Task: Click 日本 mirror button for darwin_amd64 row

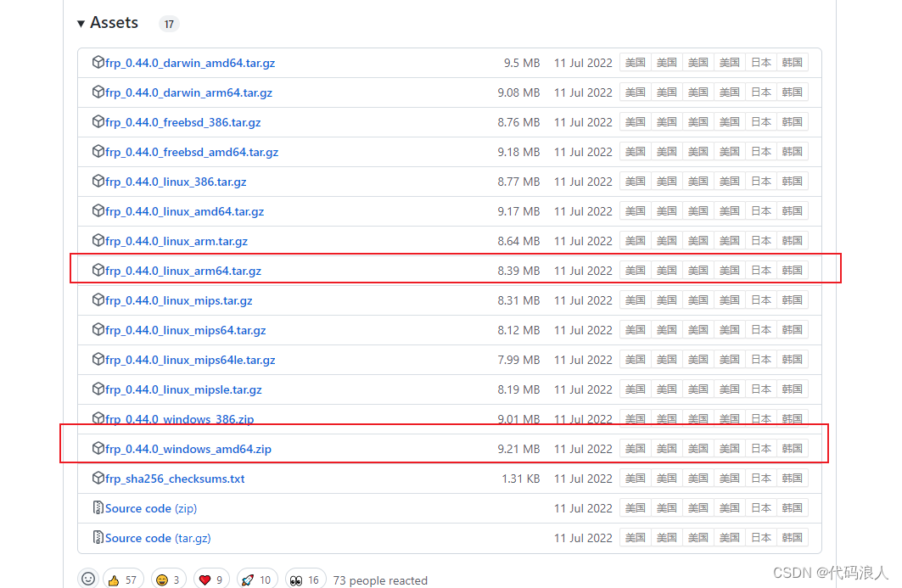Action: (760, 63)
